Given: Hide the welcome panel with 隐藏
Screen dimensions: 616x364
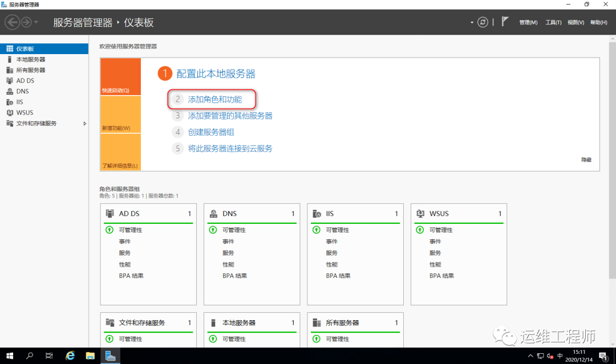Looking at the screenshot, I should point(586,159).
